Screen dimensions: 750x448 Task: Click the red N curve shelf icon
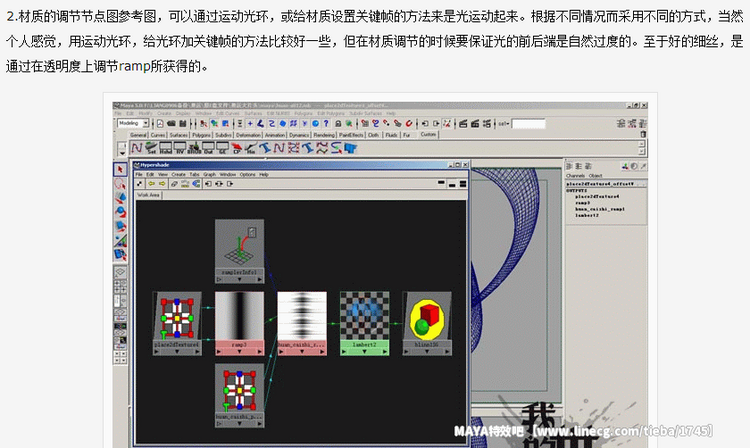[x=137, y=148]
